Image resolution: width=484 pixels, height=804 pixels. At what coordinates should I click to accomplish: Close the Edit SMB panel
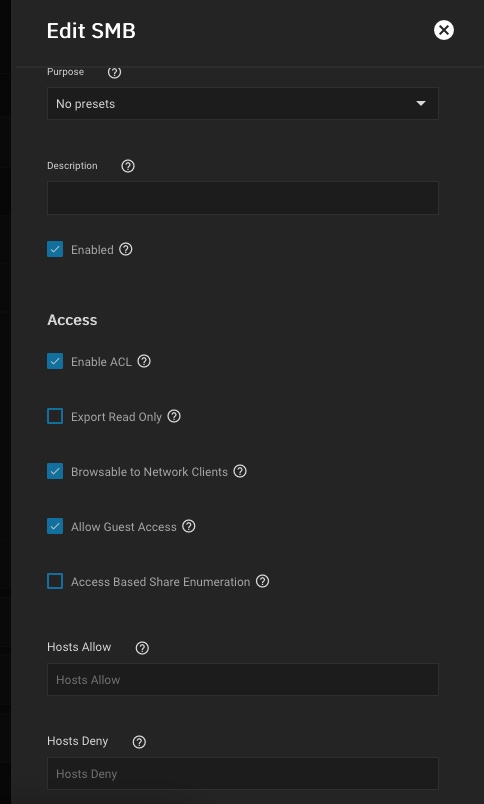tap(443, 30)
